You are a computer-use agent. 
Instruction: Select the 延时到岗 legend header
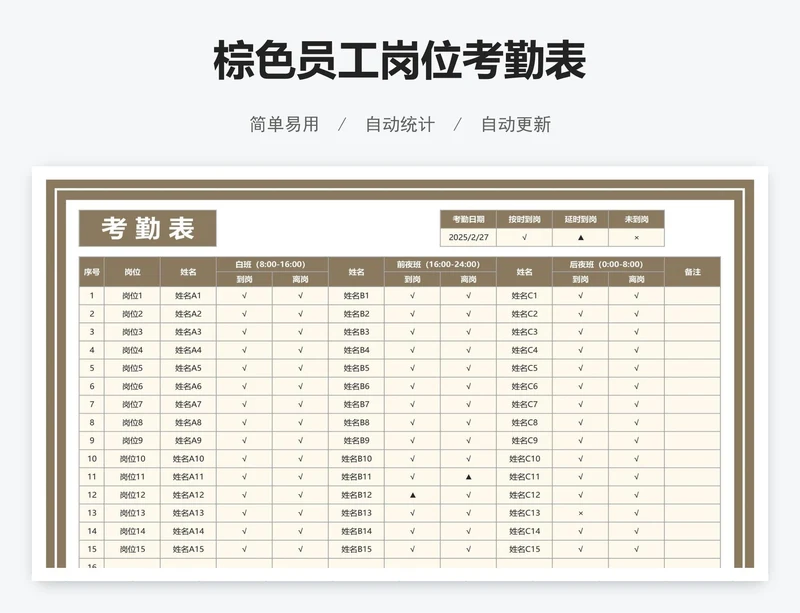click(581, 219)
